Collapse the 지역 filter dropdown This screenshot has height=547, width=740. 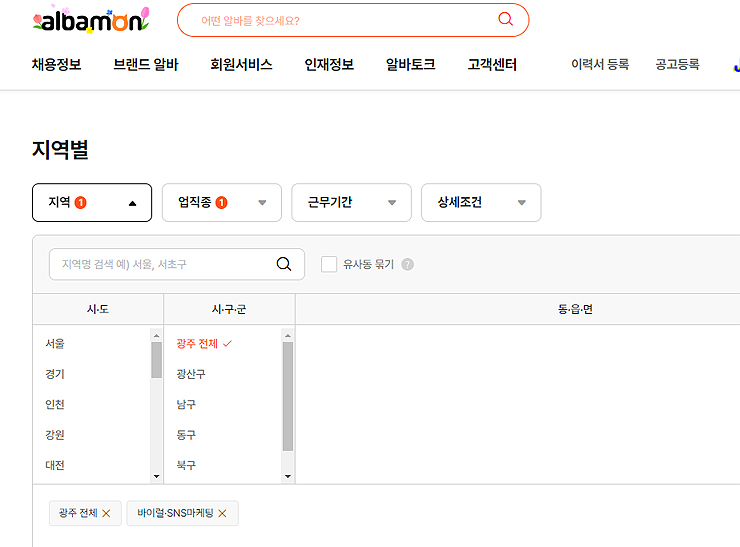[x=92, y=202]
